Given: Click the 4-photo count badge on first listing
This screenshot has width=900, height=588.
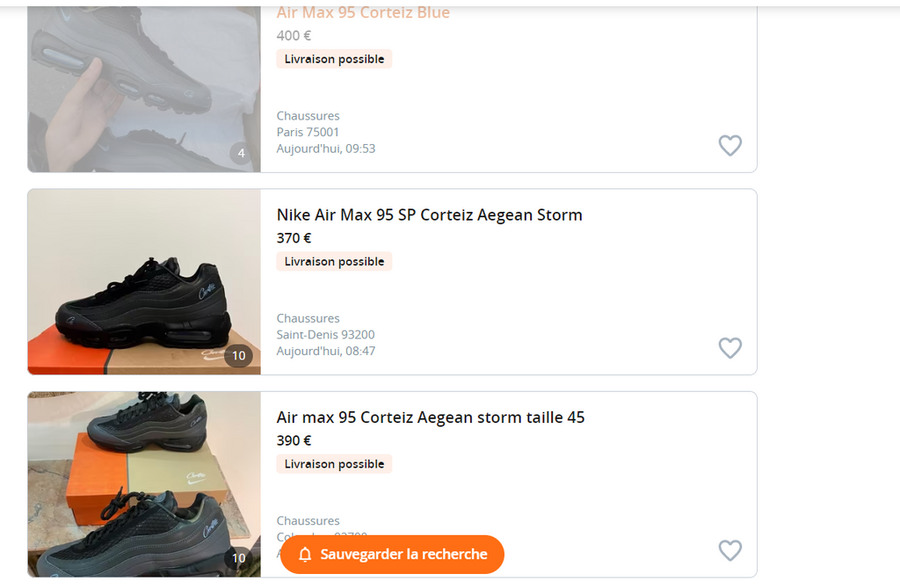Looking at the screenshot, I should (x=241, y=154).
